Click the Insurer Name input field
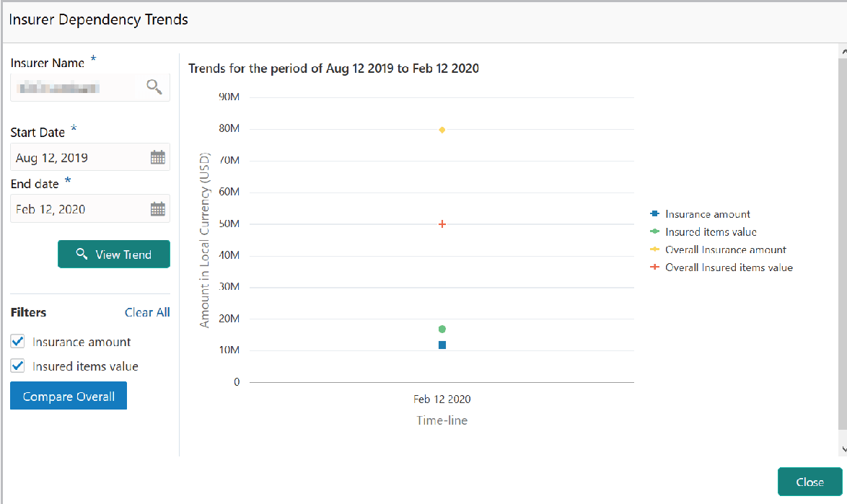The height and width of the screenshot is (504, 847). point(89,87)
